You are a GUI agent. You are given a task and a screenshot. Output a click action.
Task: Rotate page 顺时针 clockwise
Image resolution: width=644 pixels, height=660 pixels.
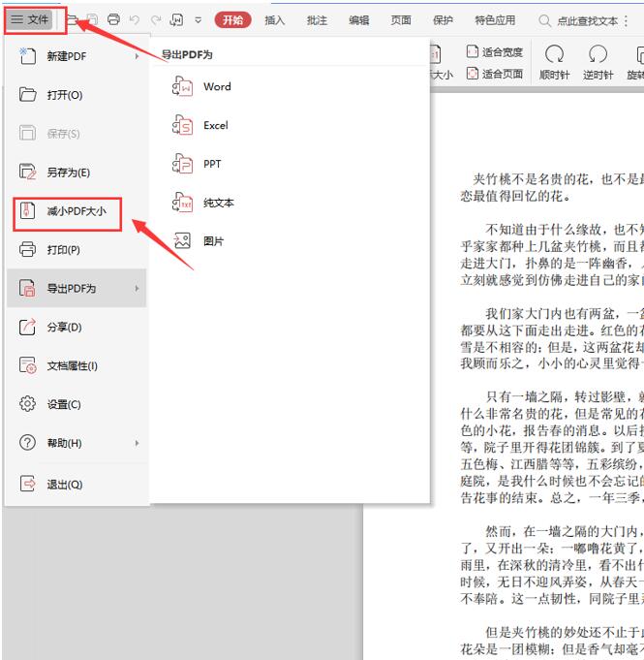pos(554,62)
